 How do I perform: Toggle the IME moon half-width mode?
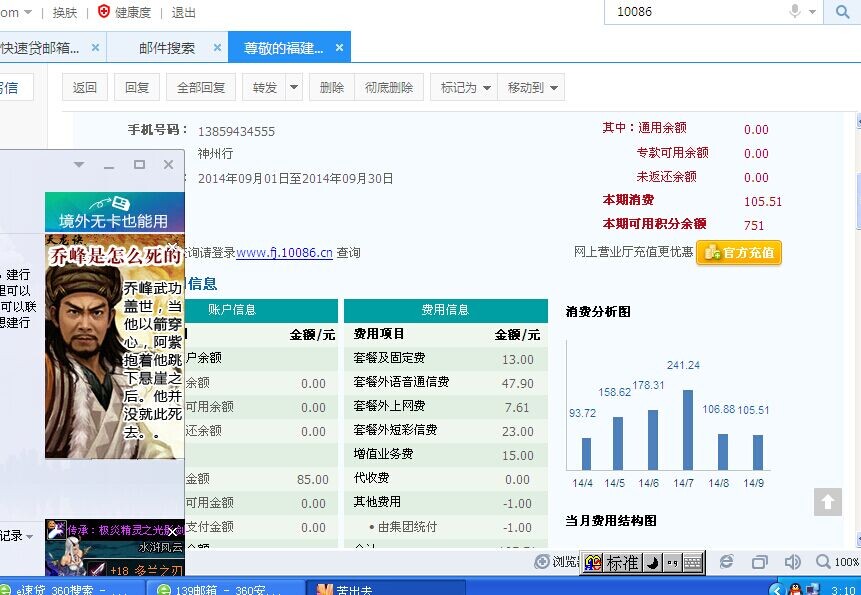pos(650,563)
